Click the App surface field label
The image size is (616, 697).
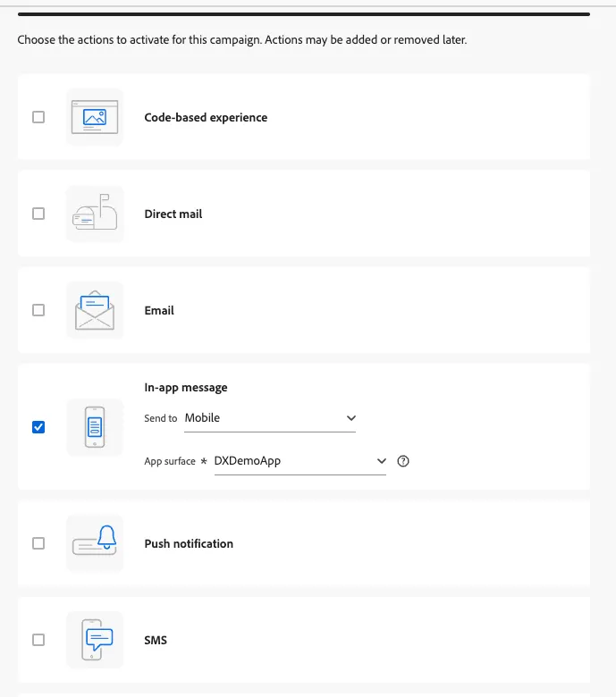[x=170, y=461]
